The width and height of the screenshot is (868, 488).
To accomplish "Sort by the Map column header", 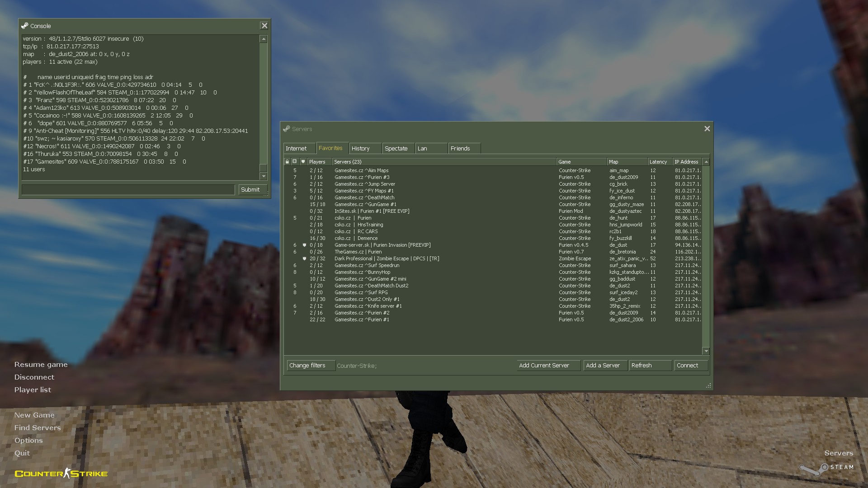I will (x=627, y=162).
